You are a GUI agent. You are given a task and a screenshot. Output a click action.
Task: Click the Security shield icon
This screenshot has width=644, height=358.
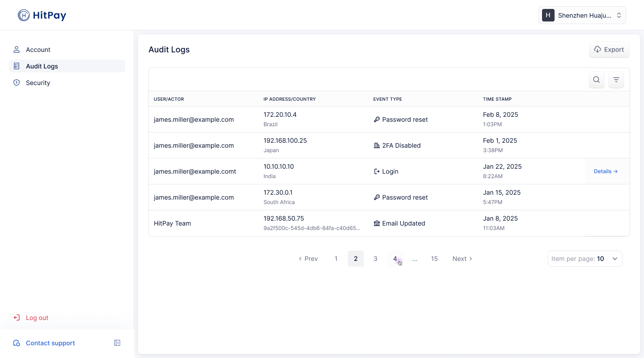pos(17,83)
